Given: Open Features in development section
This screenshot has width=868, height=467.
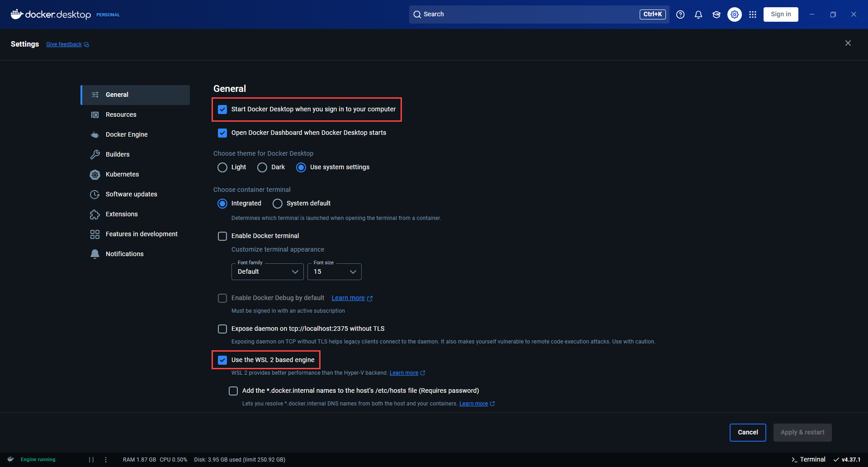Looking at the screenshot, I should 135,234.
